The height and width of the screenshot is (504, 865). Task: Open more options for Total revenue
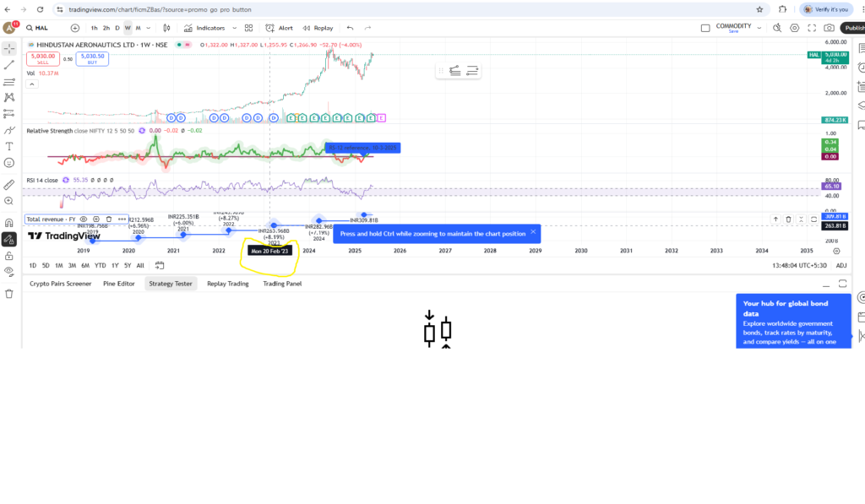[x=122, y=219]
